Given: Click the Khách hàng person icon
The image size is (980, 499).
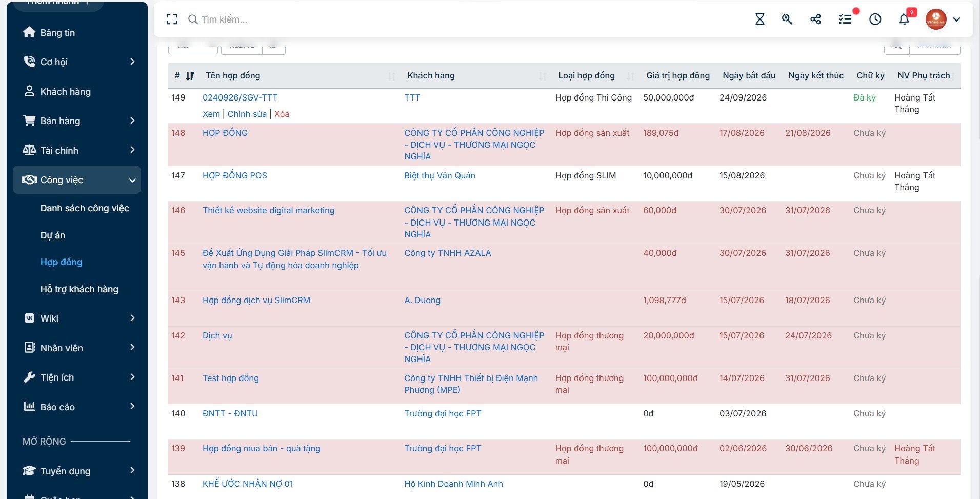Looking at the screenshot, I should (29, 91).
